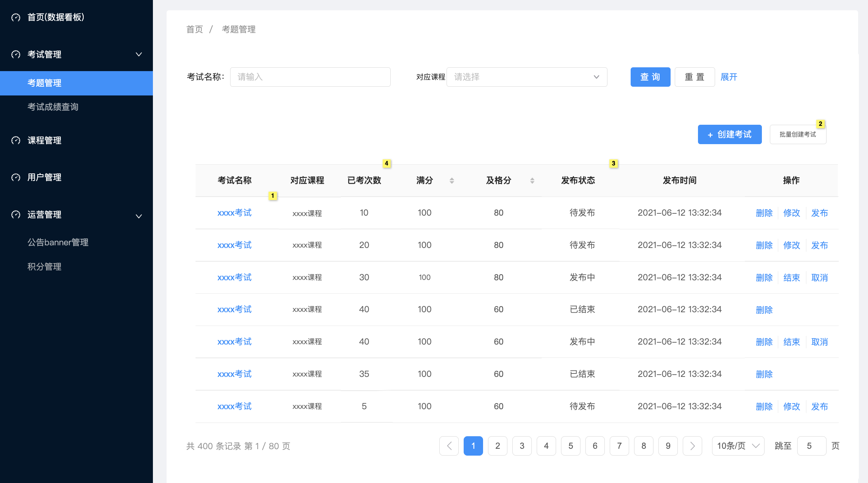Image resolution: width=868 pixels, height=483 pixels.
Task: Go to page 1 in pagination
Action: click(473, 446)
